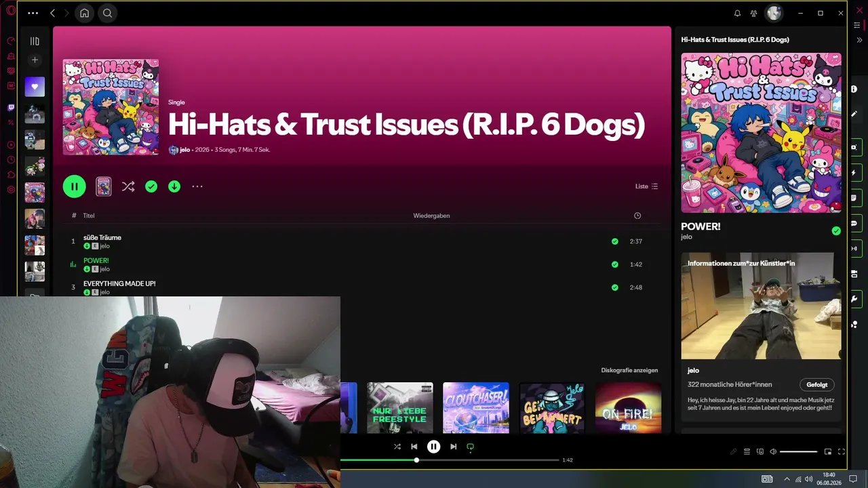Click the pencil edit icon in the right tool strip
868x488 pixels.
click(x=854, y=113)
